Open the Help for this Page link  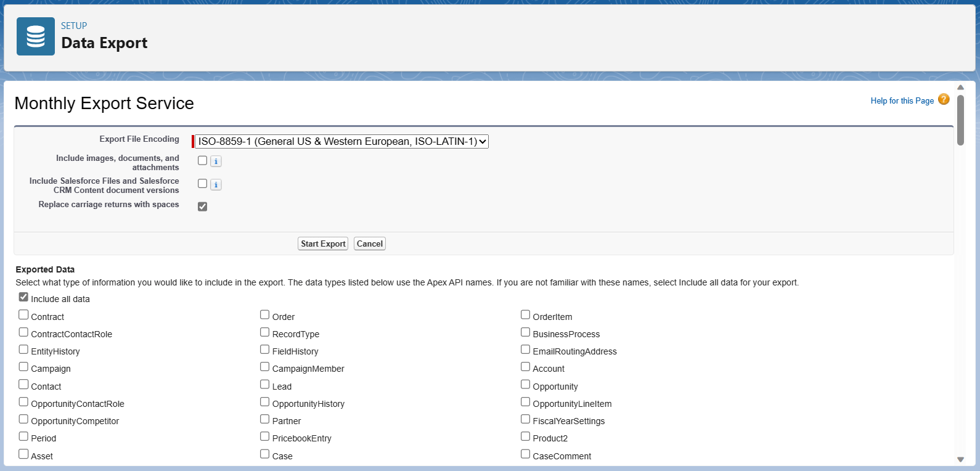pos(902,101)
